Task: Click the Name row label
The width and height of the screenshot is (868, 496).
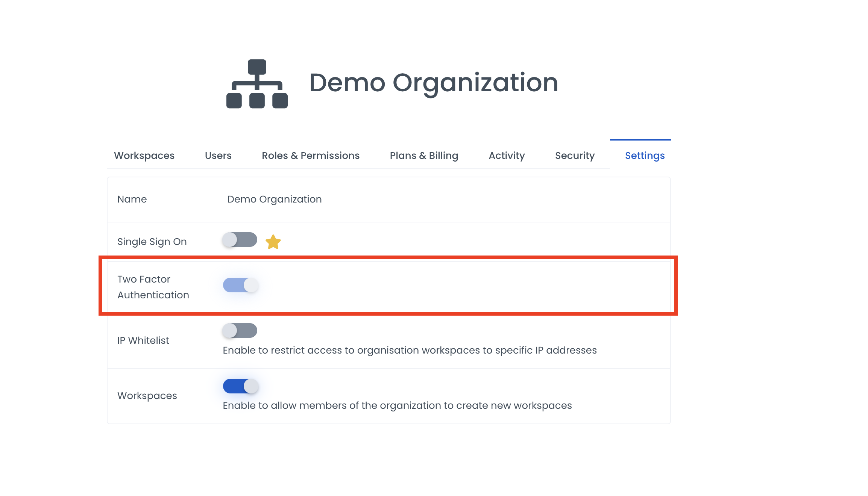Action: pyautogui.click(x=132, y=199)
